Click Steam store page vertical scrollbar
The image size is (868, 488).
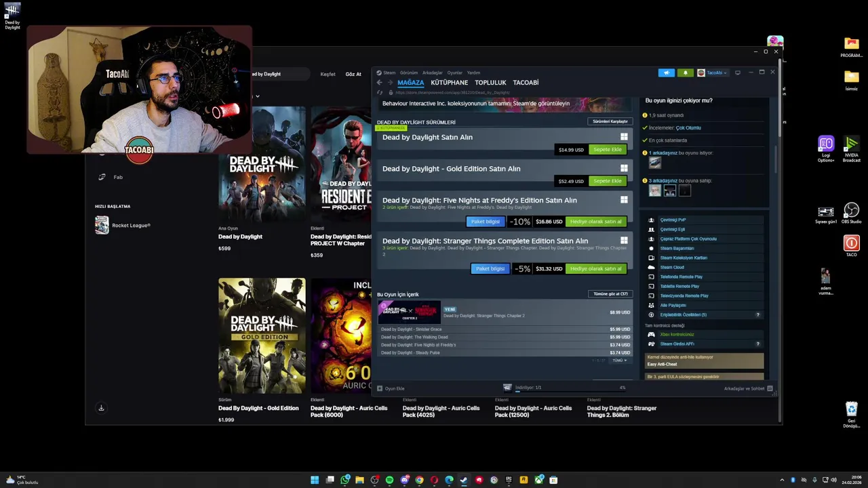pyautogui.click(x=776, y=158)
